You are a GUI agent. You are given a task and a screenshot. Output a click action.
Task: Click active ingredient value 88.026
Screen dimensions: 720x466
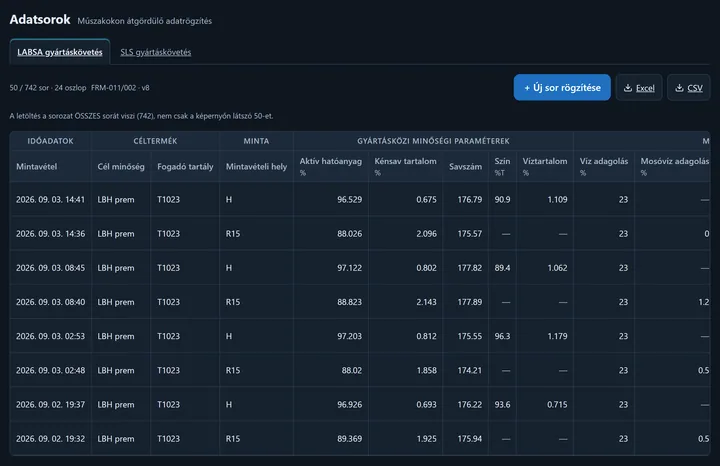pyautogui.click(x=349, y=234)
